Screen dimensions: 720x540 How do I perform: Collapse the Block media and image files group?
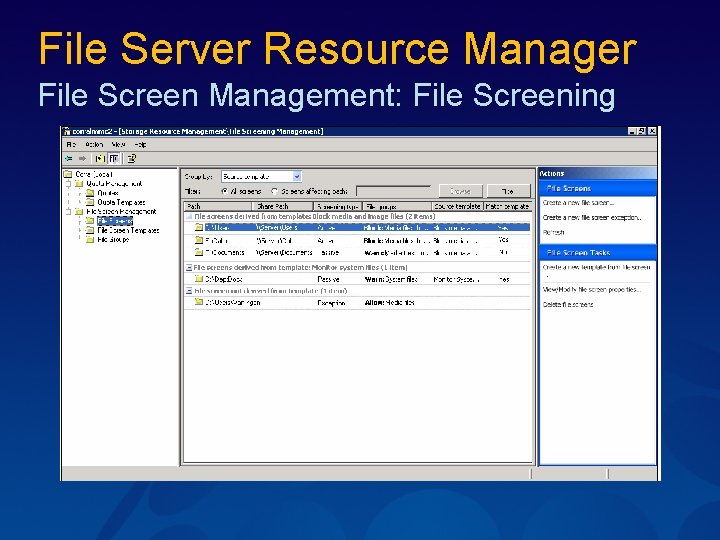click(x=189, y=216)
